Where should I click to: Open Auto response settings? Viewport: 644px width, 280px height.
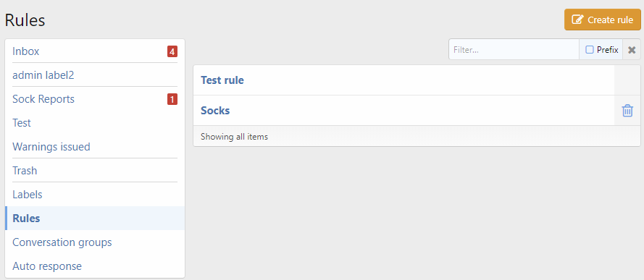[47, 266]
